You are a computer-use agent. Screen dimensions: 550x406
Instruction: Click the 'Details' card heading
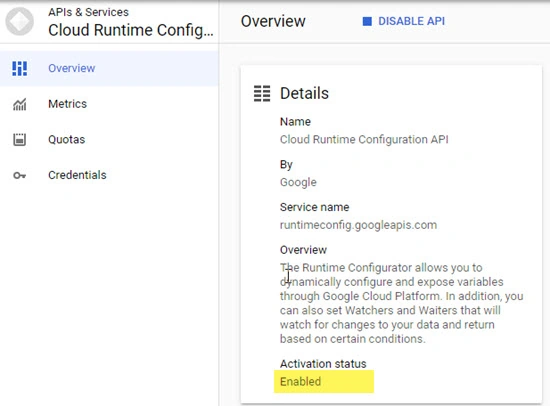304,93
